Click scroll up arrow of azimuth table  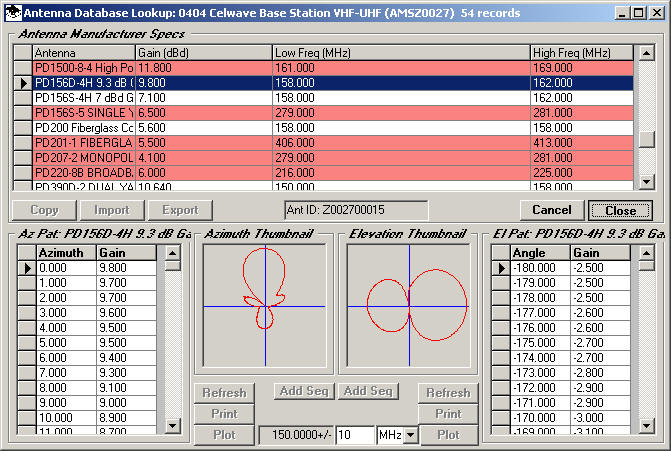172,253
